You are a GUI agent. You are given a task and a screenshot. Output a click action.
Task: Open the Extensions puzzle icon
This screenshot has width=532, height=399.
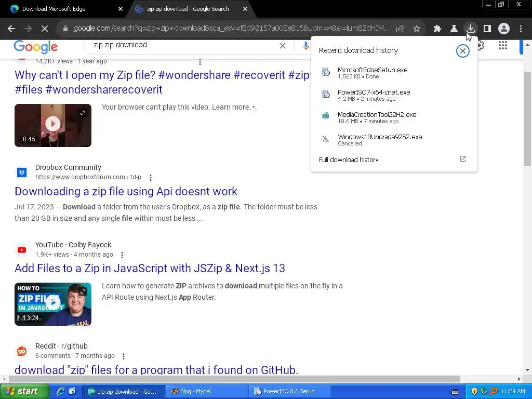(x=437, y=29)
